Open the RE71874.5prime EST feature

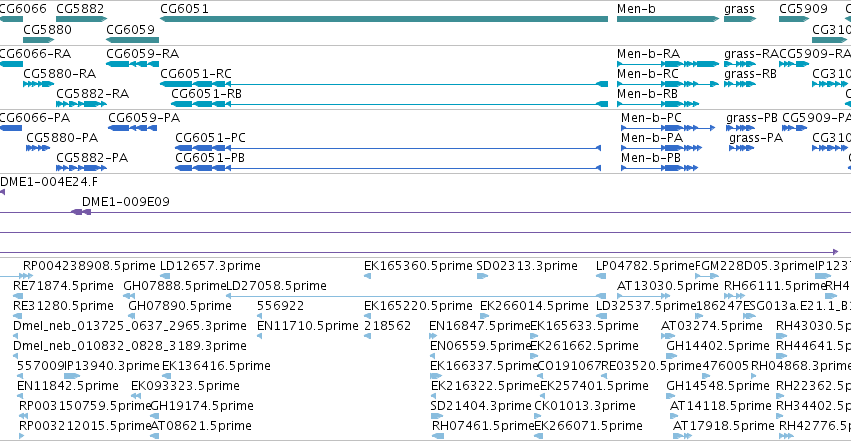point(18,296)
